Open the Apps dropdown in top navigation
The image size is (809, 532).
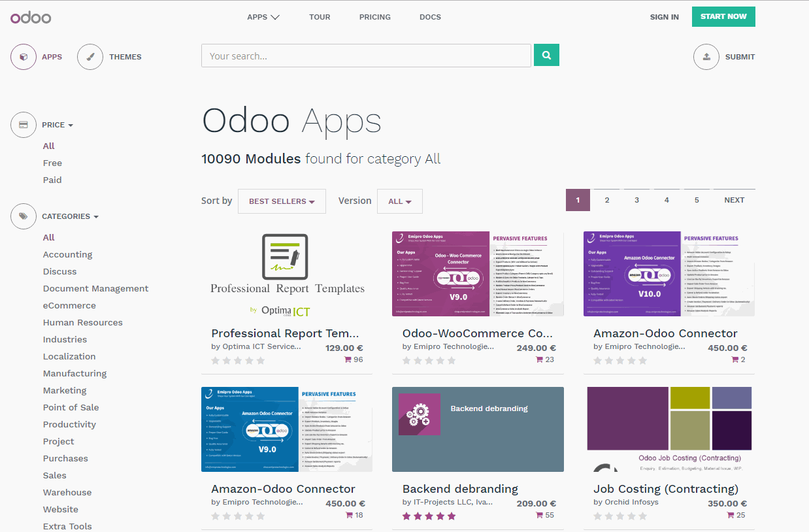pos(263,17)
